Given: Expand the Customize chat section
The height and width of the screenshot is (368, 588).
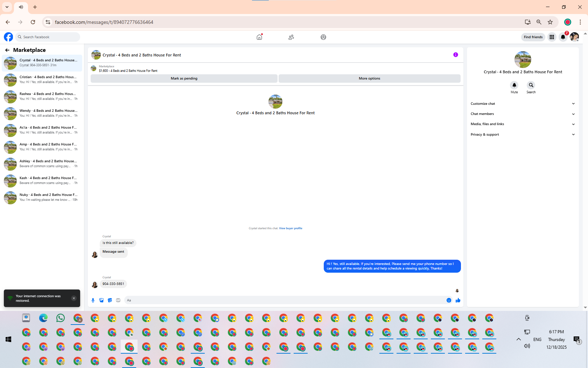Looking at the screenshot, I should 523,104.
